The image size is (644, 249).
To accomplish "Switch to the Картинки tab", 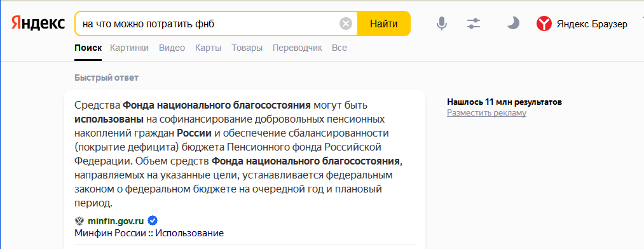I will tap(130, 48).
